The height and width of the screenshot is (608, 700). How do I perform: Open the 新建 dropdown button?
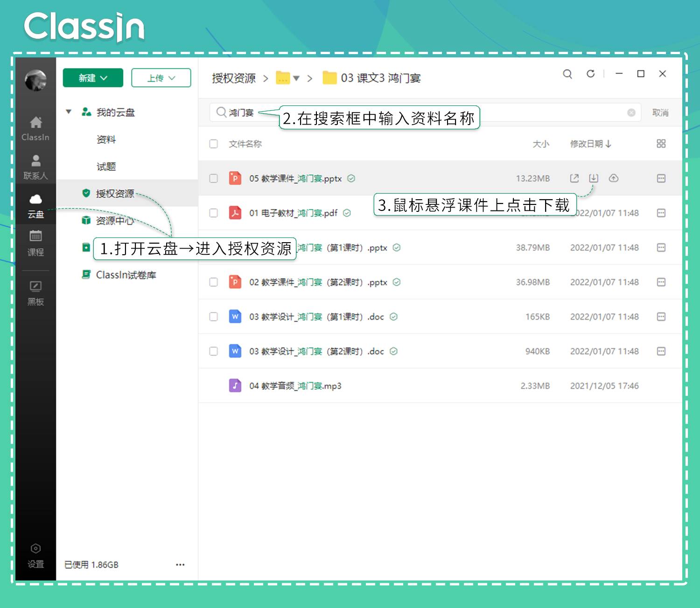[93, 78]
